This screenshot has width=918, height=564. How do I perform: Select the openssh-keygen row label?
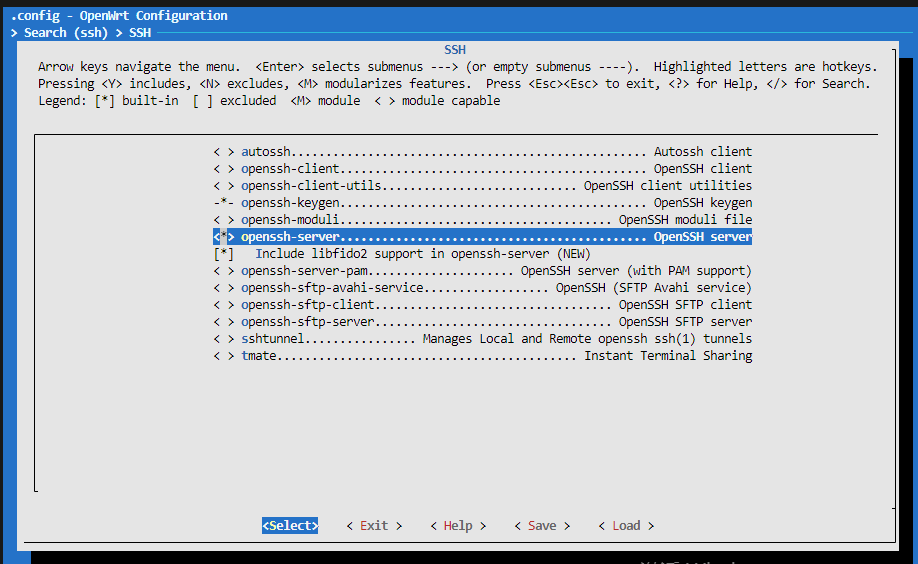point(290,203)
